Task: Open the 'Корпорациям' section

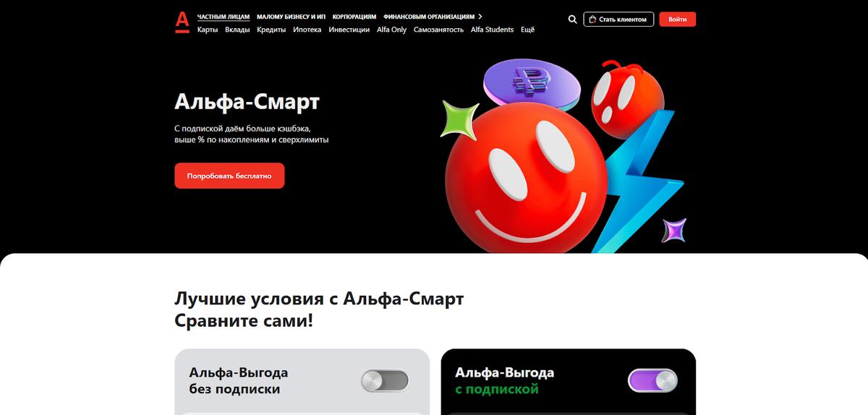Action: 354,16
